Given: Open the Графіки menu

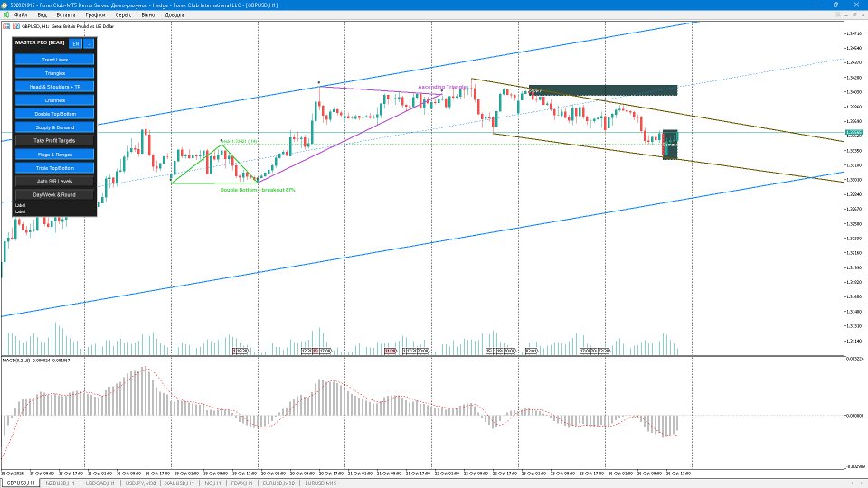Looking at the screenshot, I should (x=95, y=15).
